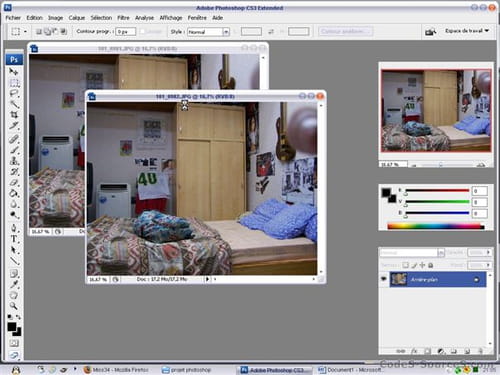
Task: Select the Horizontal Type tool
Action: pos(14,239)
